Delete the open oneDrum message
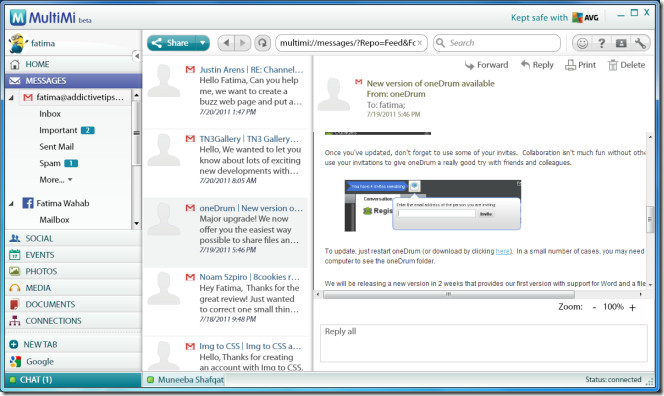This screenshot has width=664, height=396. click(626, 65)
